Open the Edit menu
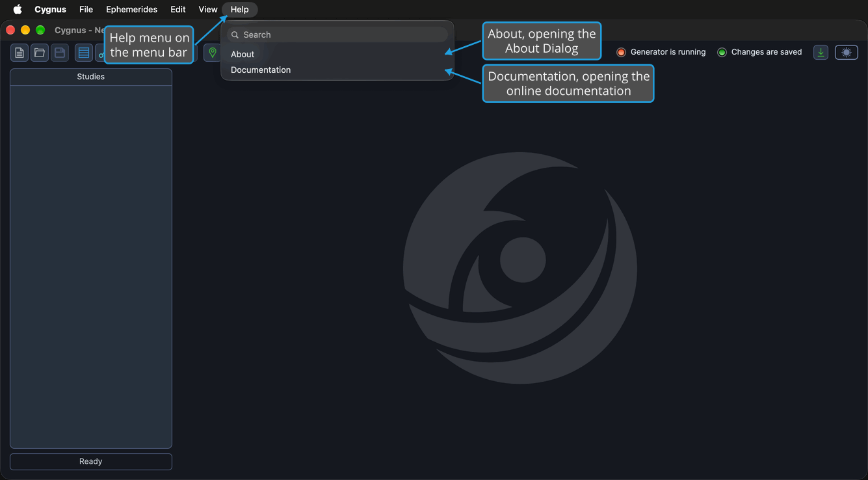 coord(178,9)
